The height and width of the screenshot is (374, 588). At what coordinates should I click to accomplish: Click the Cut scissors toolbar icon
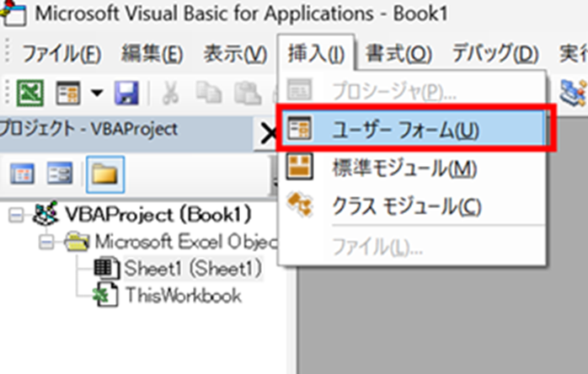click(x=171, y=93)
